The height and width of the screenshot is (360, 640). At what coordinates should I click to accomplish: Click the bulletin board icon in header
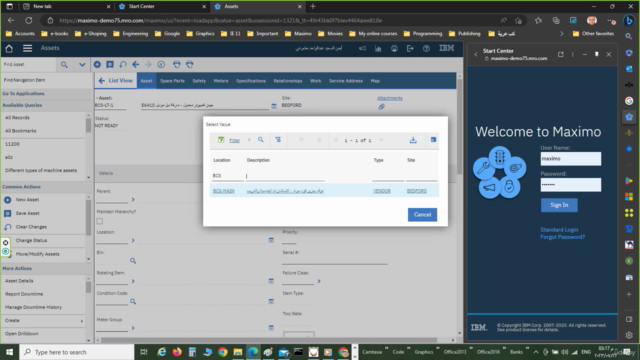[x=362, y=49]
